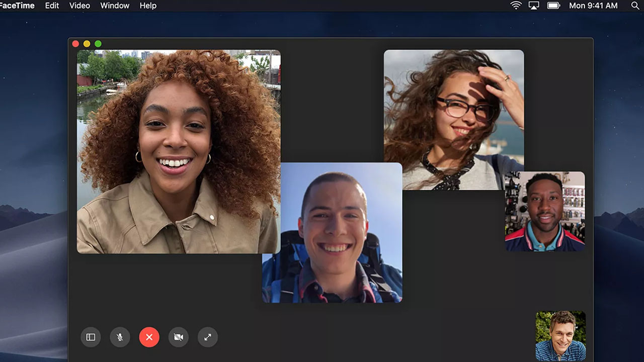This screenshot has height=362, width=644.
Task: Select the curly-haired woman's video tile
Action: coord(179,151)
